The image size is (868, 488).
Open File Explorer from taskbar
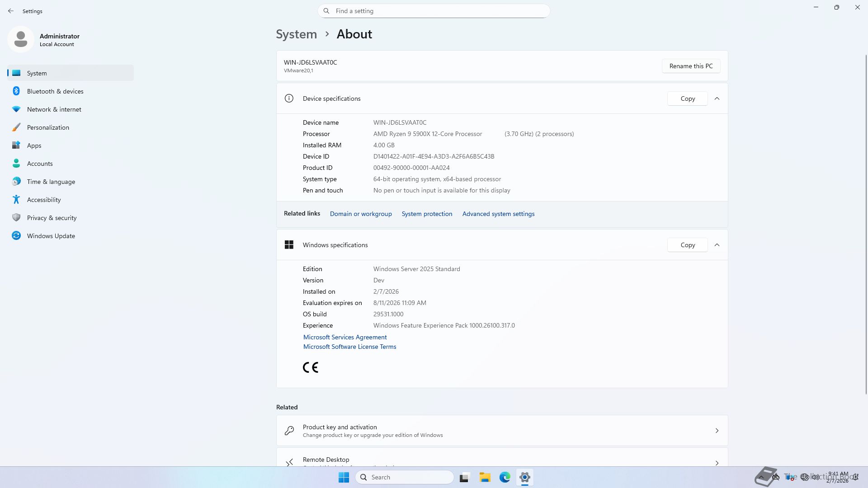(485, 477)
